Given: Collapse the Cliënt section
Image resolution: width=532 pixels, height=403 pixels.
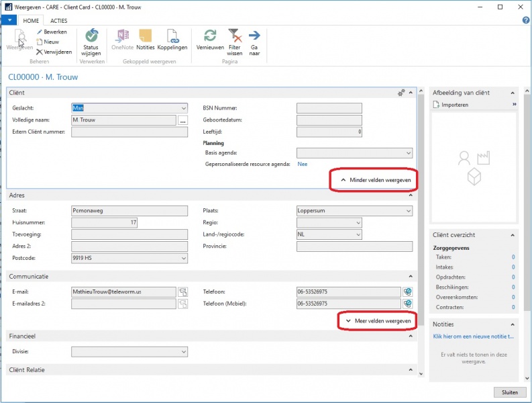Looking at the screenshot, I should pos(411,93).
